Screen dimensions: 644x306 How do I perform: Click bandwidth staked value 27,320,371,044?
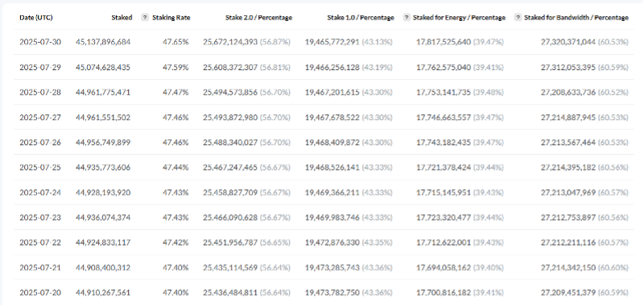(568, 42)
